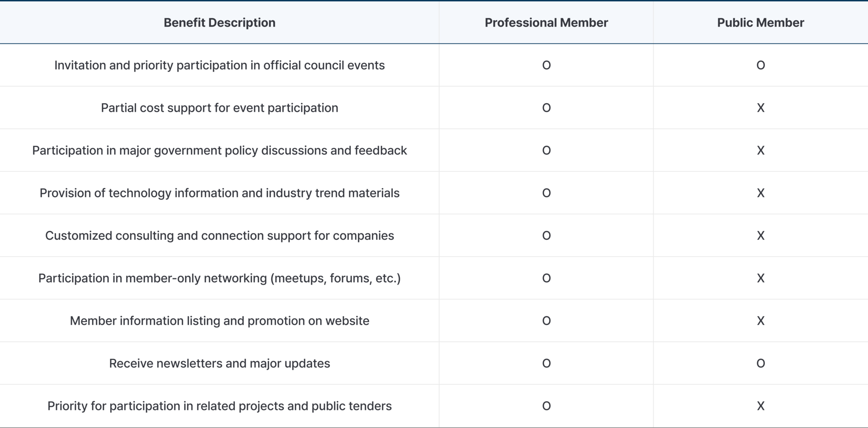Viewport: 868px width, 428px height.
Task: Click Public Member X mark for public tenders
Action: [760, 405]
